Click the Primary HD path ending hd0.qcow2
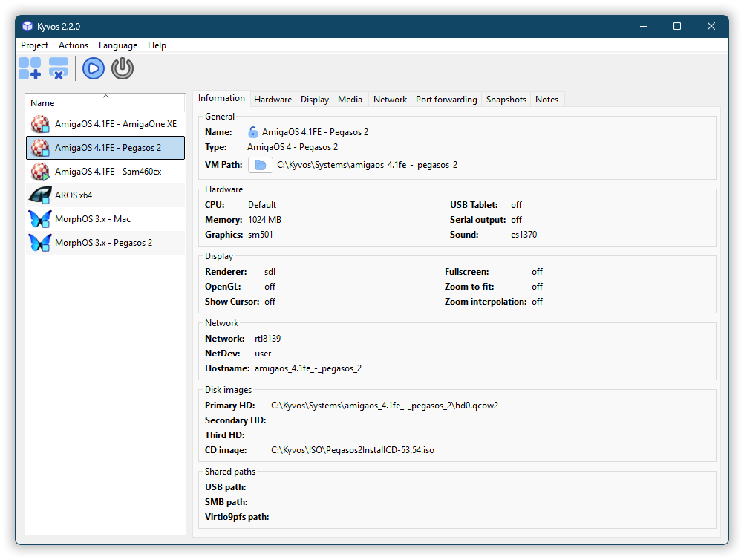Viewport: 744px width, 560px height. [x=385, y=406]
